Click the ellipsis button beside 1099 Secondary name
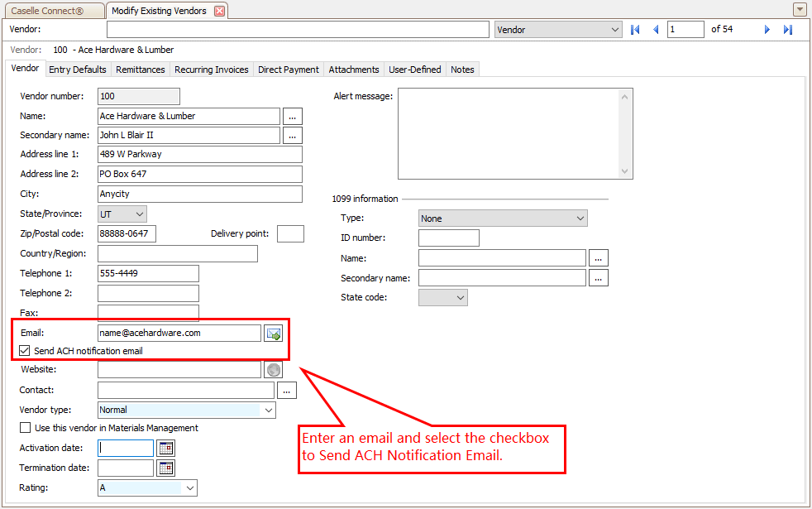 point(599,278)
